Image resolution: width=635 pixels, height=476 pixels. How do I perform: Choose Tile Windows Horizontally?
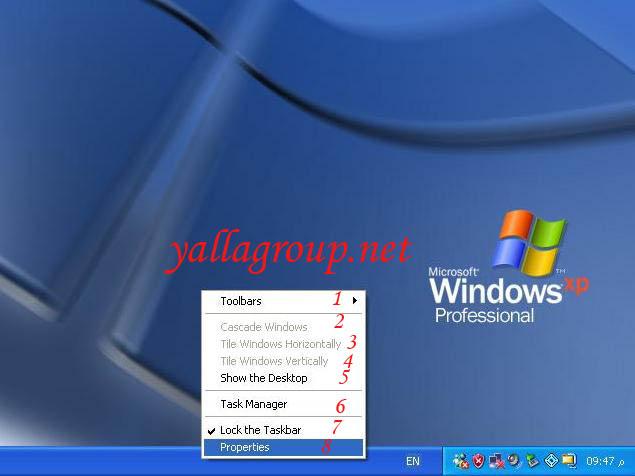pos(280,344)
